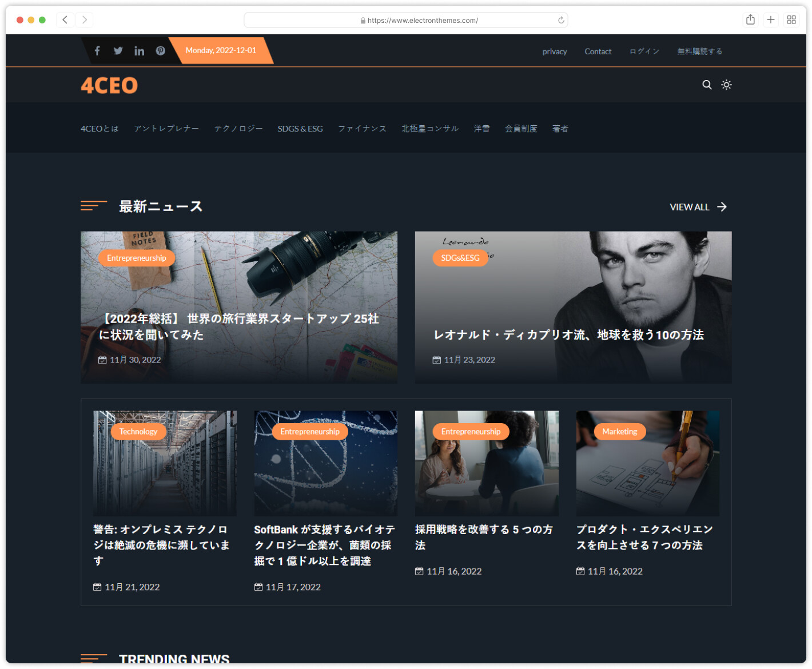Click the search magnifier icon
Screen dimensions: 812x669
[707, 85]
